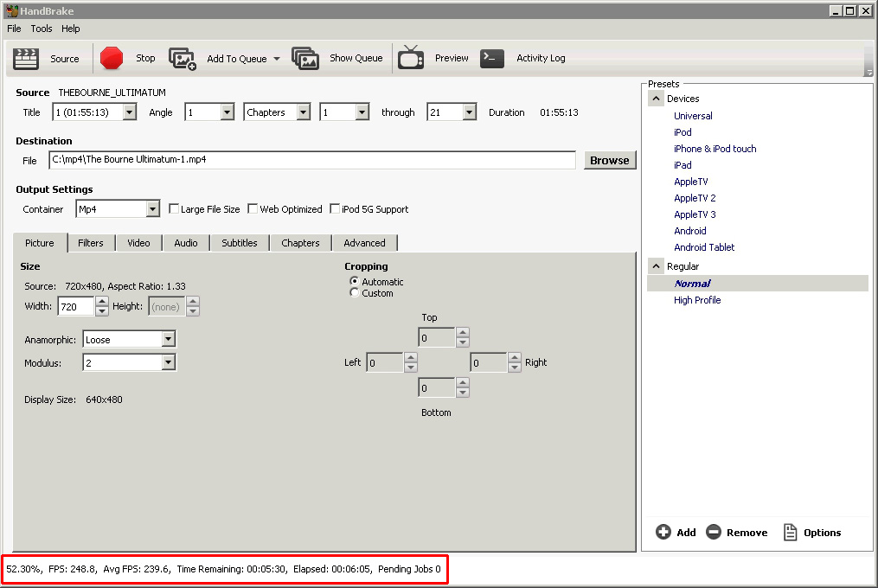Click the Width value field

[x=76, y=306]
